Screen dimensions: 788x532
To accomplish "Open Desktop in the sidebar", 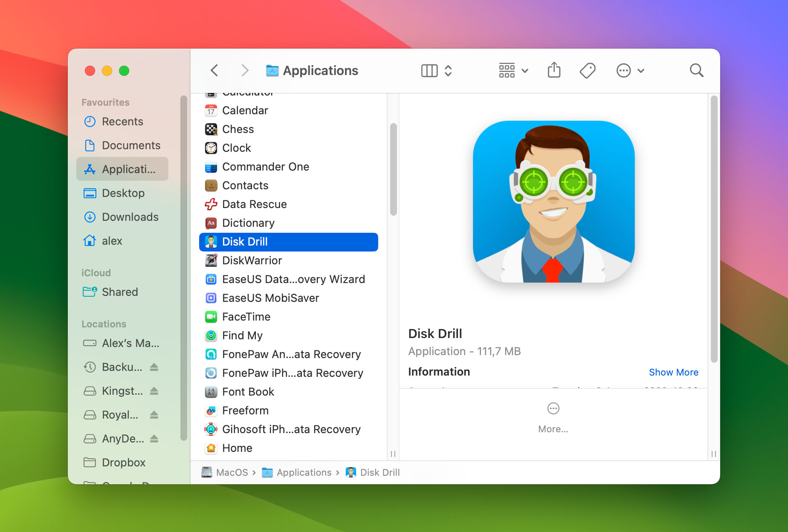I will pos(122,193).
